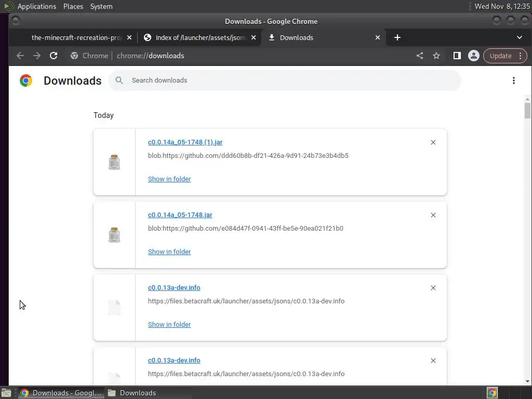Open the c0.0.14a_05-1748.jar file link
The height and width of the screenshot is (399, 532).
(180, 215)
